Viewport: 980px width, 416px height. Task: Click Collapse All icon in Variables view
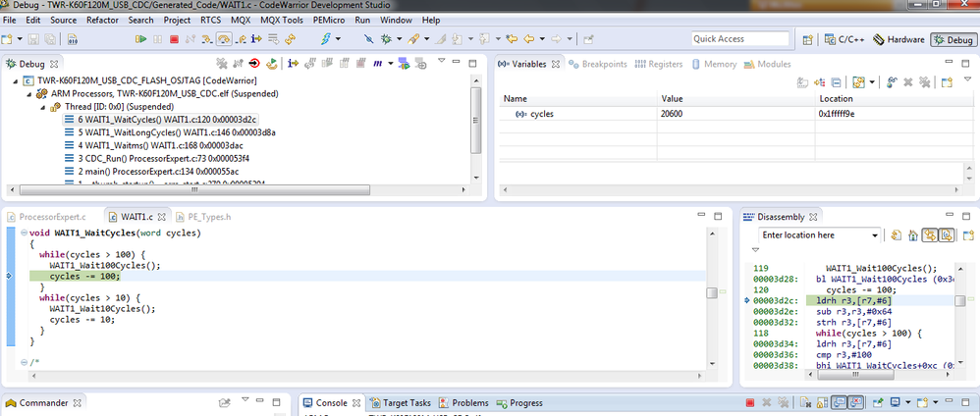click(x=836, y=81)
